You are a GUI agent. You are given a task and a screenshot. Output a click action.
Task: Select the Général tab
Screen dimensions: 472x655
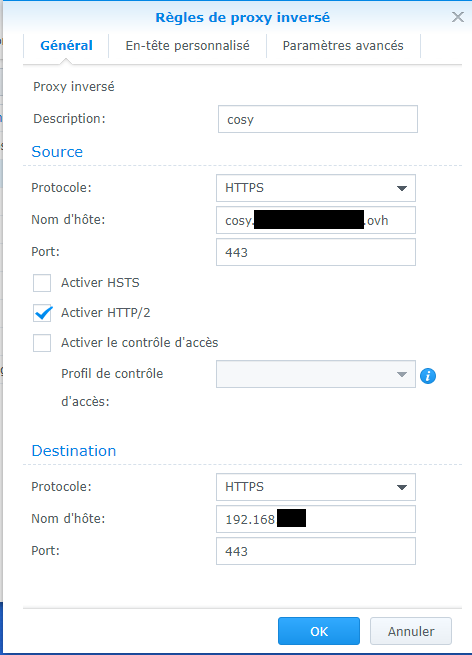tap(66, 46)
